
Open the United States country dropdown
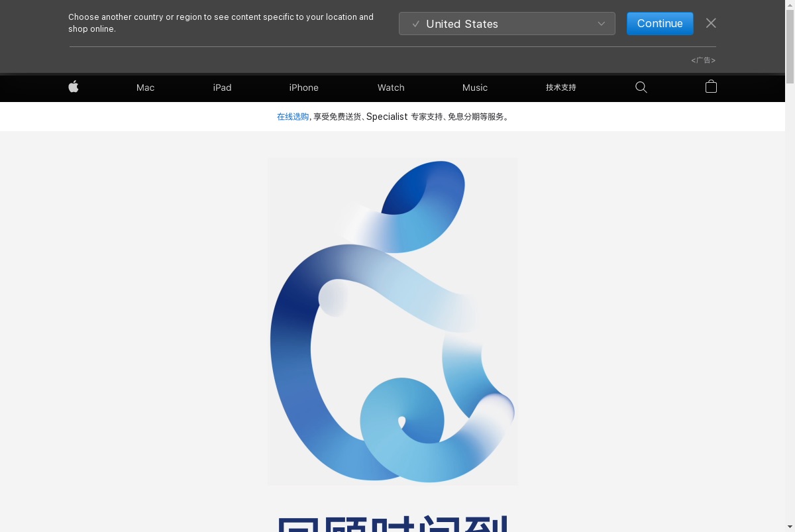[507, 24]
